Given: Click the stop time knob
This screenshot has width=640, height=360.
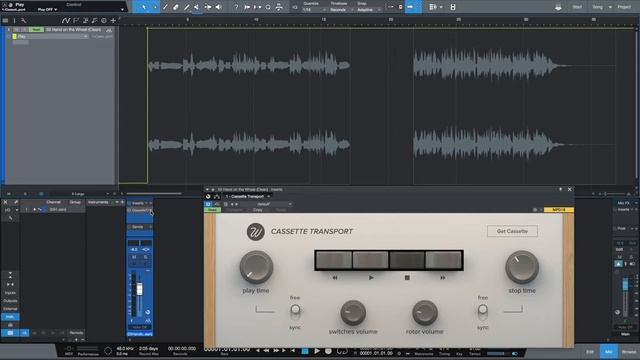Looking at the screenshot, I should (522, 267).
